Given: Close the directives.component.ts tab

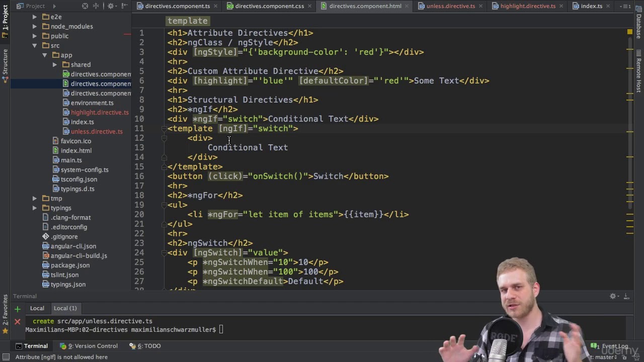Looking at the screenshot, I should point(215,6).
